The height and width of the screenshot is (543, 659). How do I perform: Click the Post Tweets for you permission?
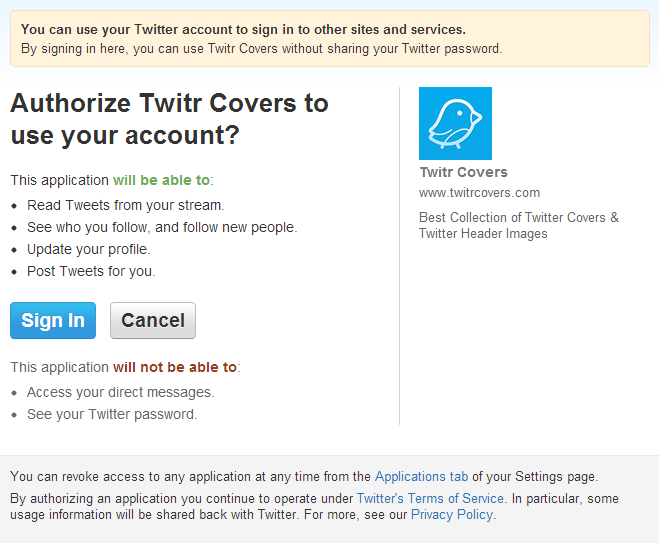(91, 271)
